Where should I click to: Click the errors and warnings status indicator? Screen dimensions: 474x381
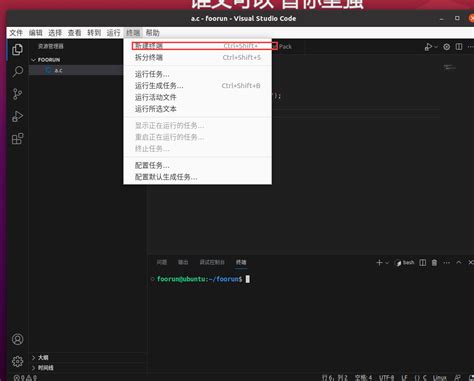click(25, 378)
